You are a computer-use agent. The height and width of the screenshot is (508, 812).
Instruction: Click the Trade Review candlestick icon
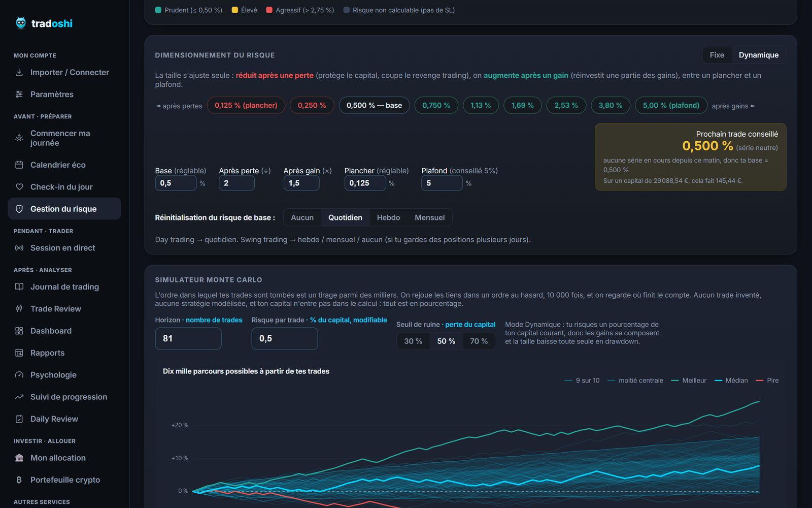pos(19,308)
